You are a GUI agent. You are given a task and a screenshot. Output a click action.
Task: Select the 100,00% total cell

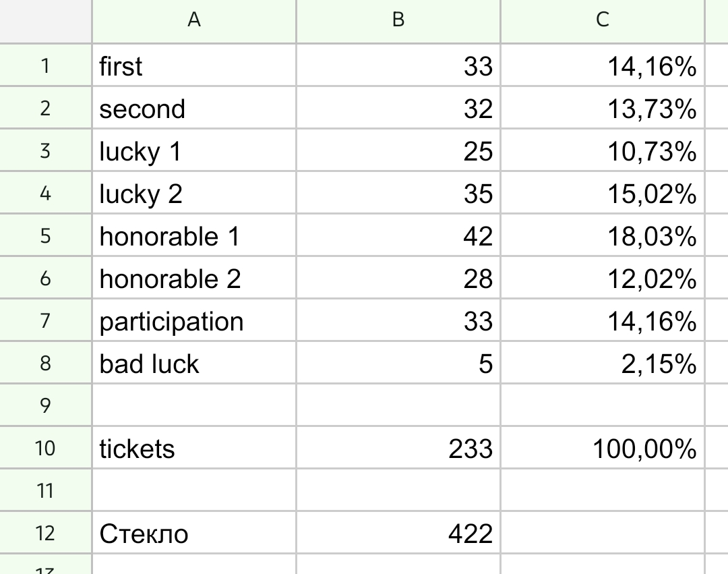(x=602, y=448)
